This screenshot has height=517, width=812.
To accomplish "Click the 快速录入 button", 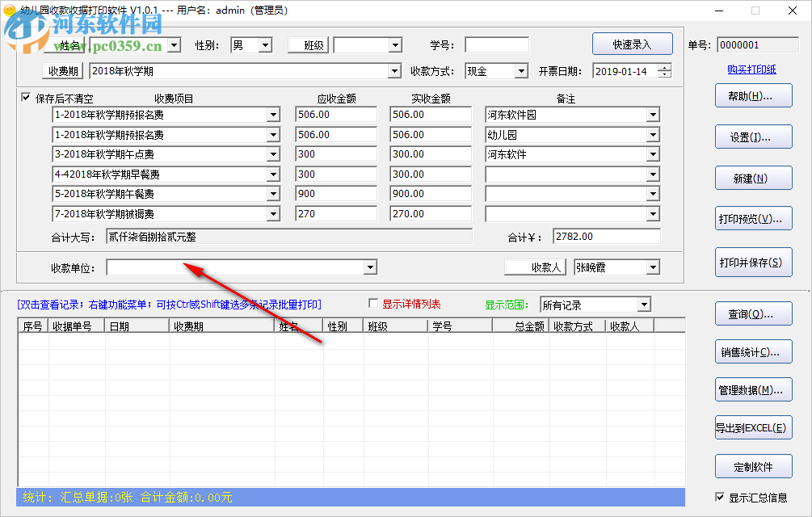I will (x=633, y=44).
